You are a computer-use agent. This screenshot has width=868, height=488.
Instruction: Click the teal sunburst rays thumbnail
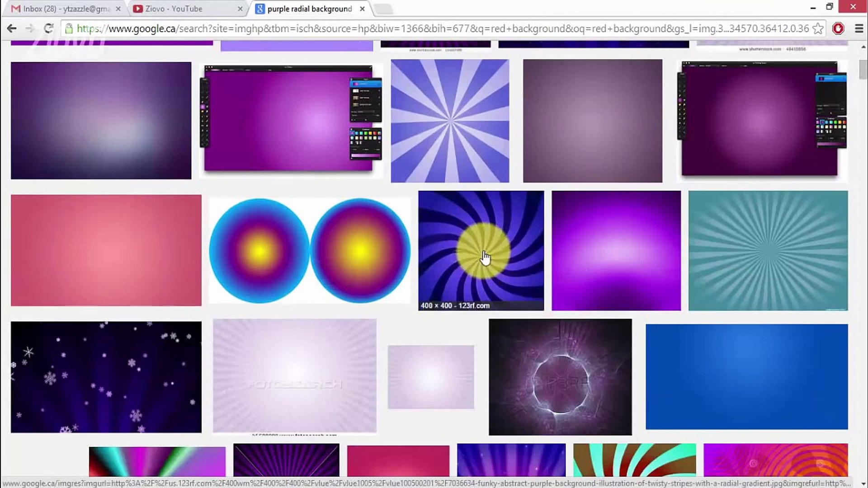[x=768, y=251]
